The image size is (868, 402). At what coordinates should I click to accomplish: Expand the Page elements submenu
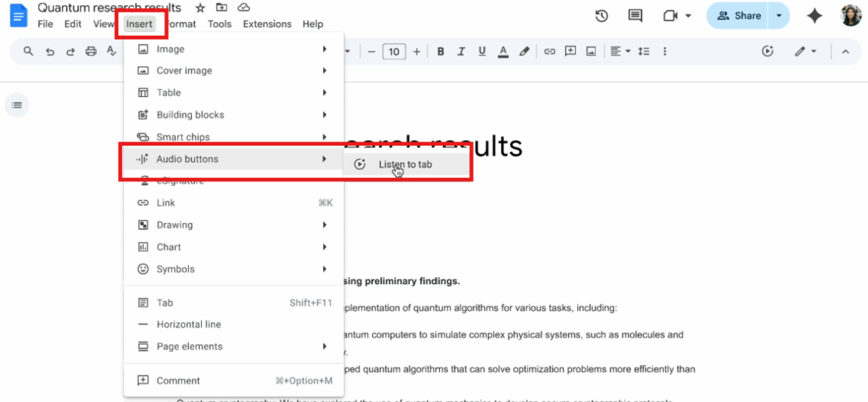[x=234, y=346]
